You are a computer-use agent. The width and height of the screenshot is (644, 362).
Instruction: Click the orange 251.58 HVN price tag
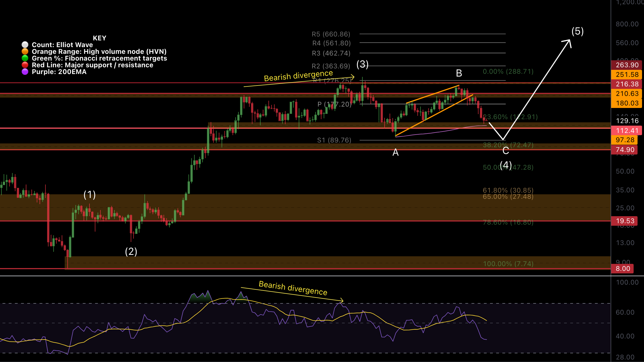[x=627, y=75]
